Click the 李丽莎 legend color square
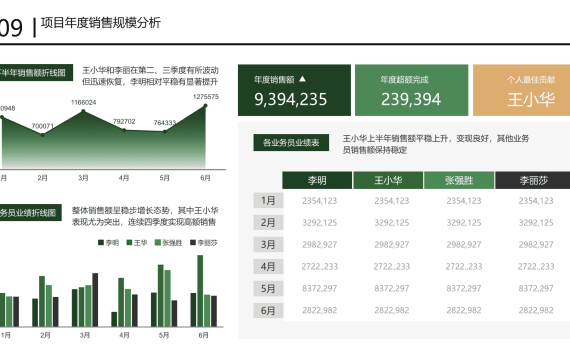The height and width of the screenshot is (360, 570). pos(193,243)
